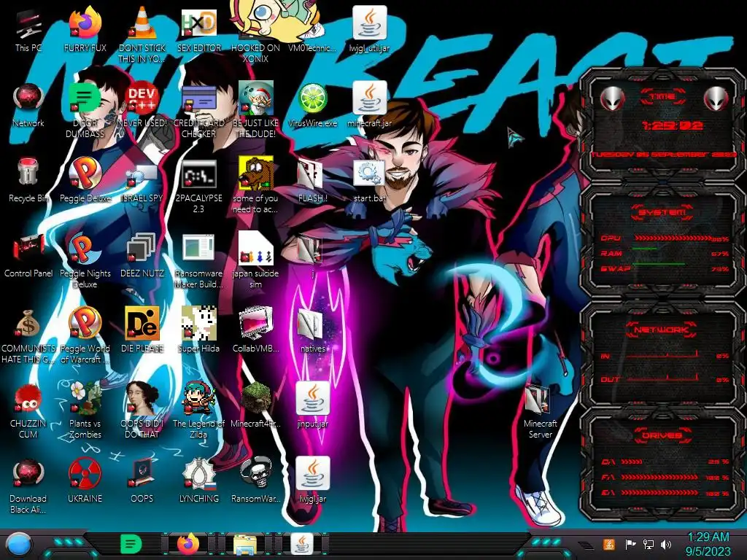Click the 1:29 AM taskbar clock

[708, 544]
